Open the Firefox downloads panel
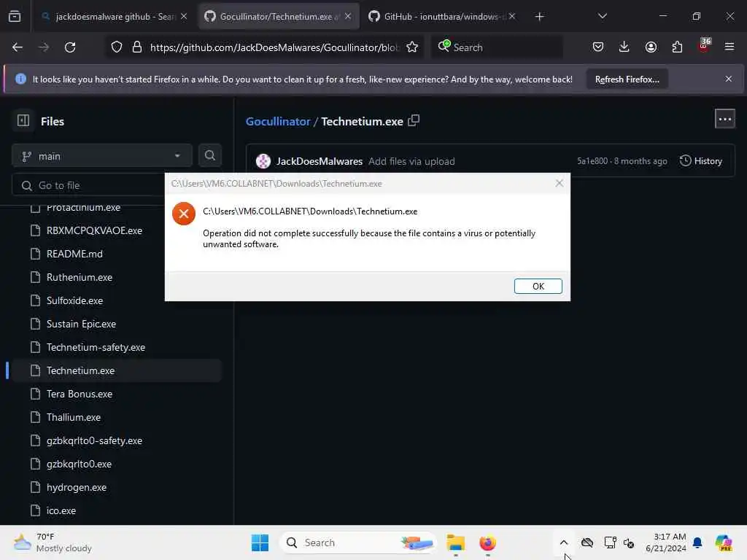747x560 pixels. [x=624, y=47]
